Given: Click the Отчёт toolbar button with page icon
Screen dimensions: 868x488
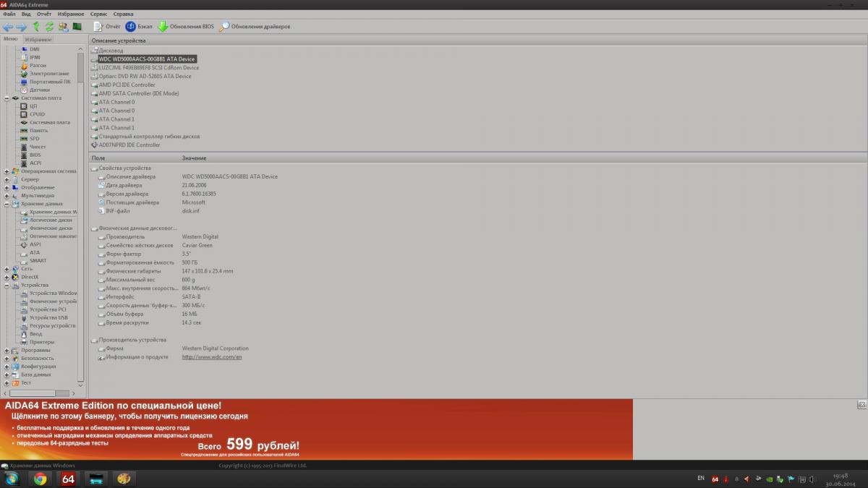Looking at the screenshot, I should pyautogui.click(x=107, y=27).
